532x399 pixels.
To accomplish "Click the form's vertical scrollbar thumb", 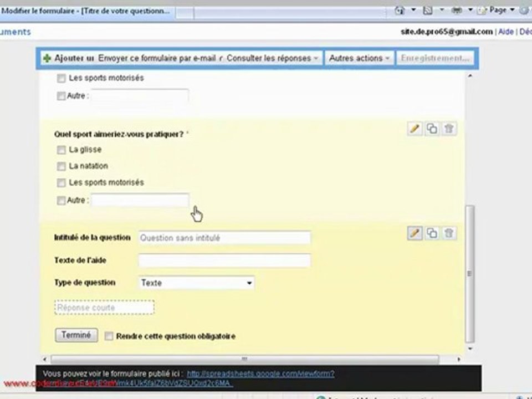I will 469,274.
